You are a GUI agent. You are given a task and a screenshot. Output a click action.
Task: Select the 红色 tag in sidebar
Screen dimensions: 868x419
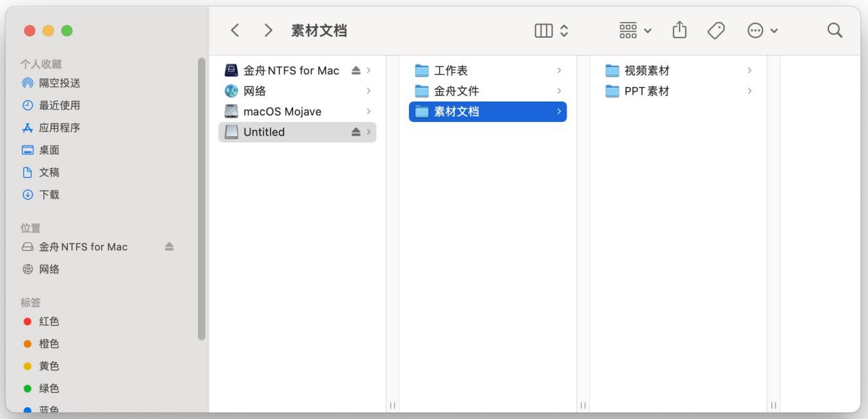tap(49, 321)
